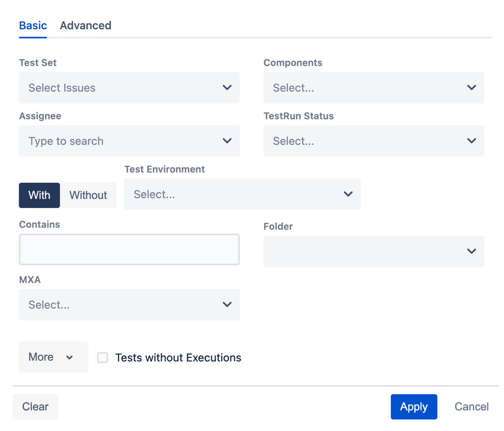Switch to the Advanced tab
504x431 pixels.
tap(86, 26)
